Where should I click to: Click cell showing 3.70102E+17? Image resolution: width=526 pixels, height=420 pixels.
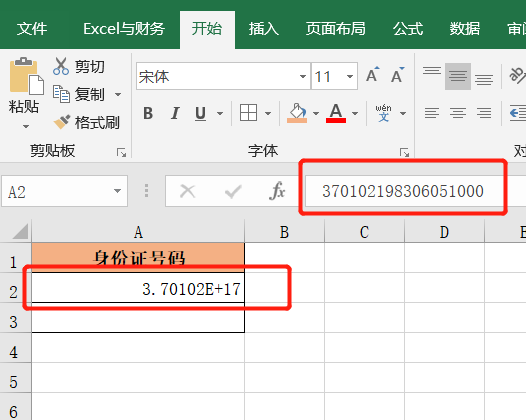click(138, 288)
